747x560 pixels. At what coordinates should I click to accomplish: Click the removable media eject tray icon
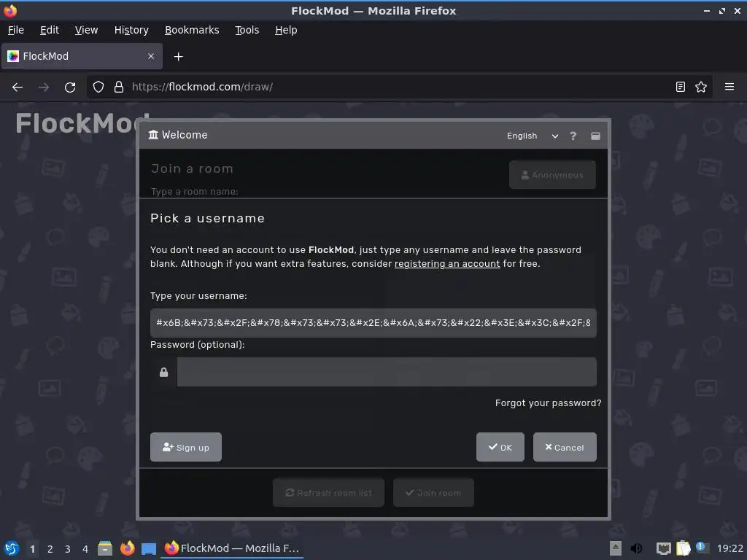coord(616,548)
